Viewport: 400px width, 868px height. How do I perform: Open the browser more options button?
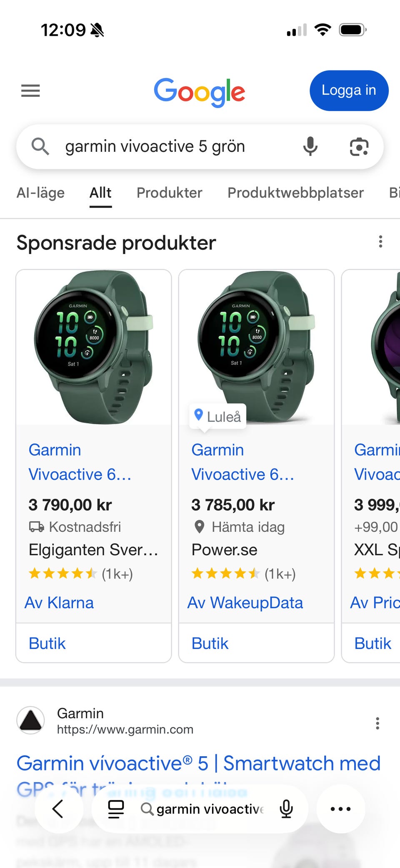(340, 809)
